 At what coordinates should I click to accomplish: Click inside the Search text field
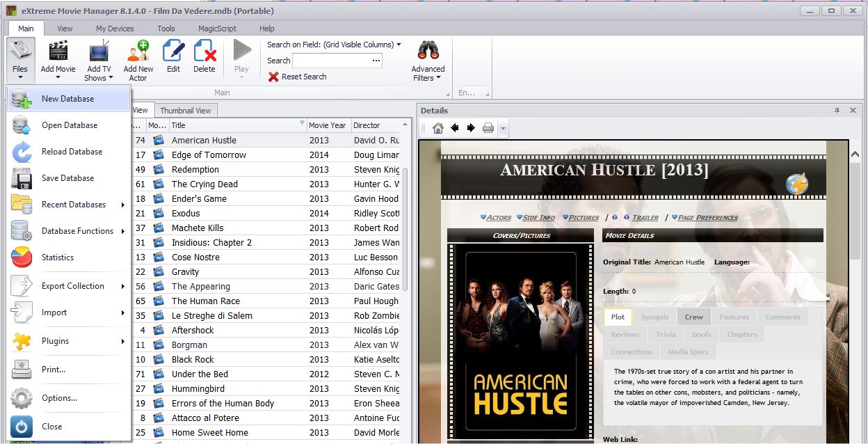pos(332,61)
